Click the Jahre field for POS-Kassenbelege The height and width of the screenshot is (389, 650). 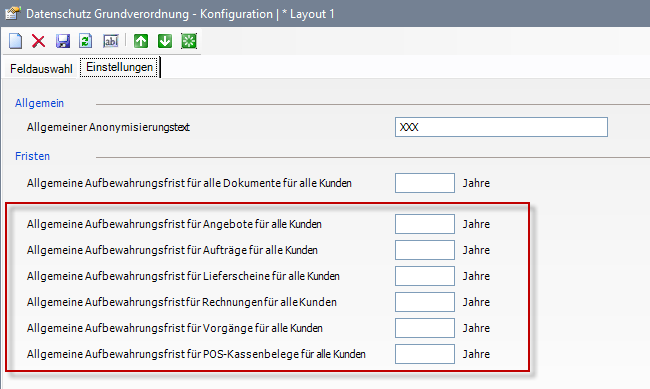[424, 354]
